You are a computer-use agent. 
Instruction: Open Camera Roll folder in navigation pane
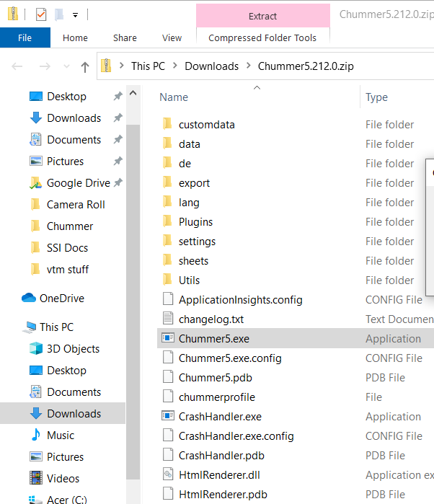(x=76, y=205)
